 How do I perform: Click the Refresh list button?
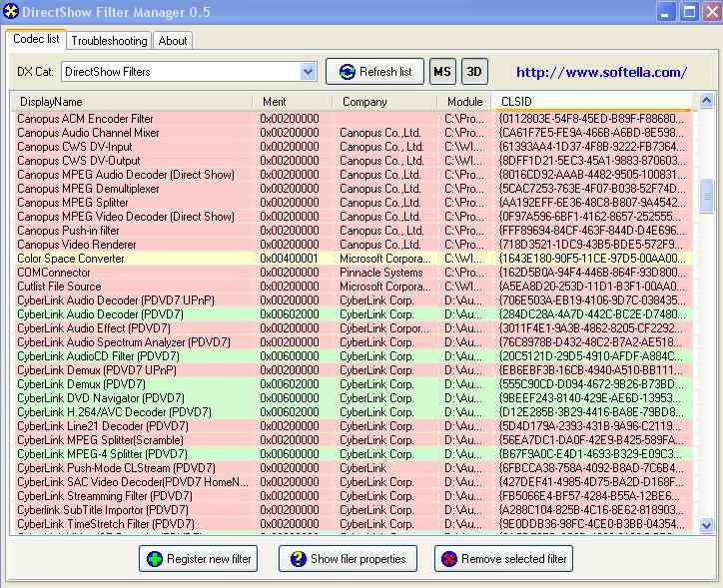click(x=374, y=72)
